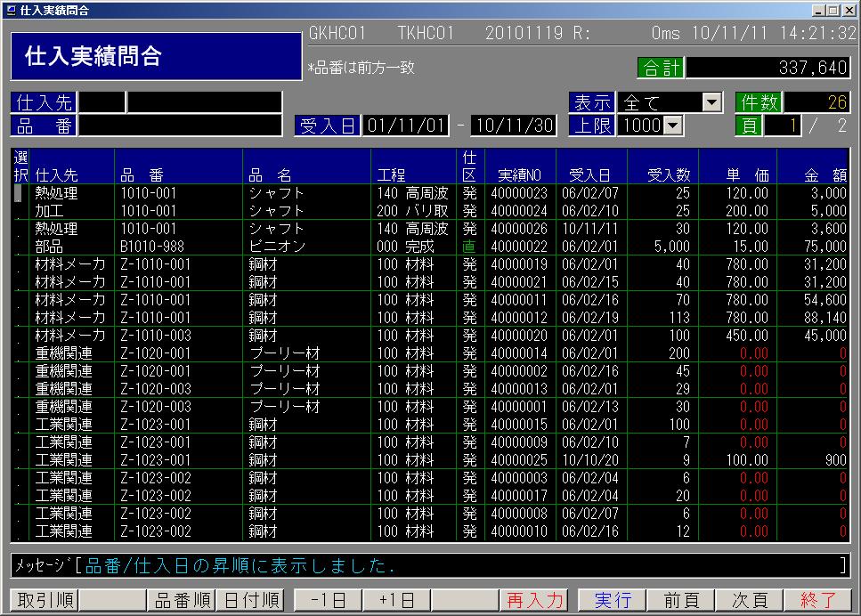Viewport: 861px width, 616px height.
Task: Click the +1日 button
Action: coord(396,599)
